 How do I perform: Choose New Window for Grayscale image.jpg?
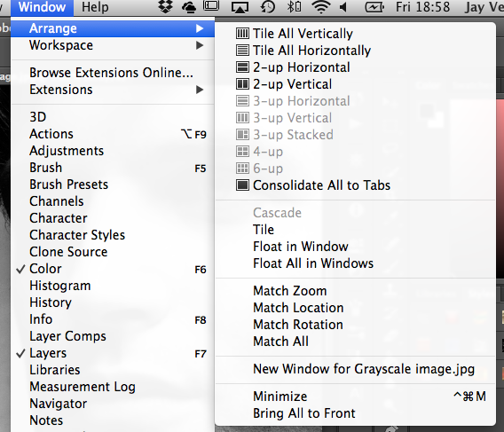(x=364, y=369)
